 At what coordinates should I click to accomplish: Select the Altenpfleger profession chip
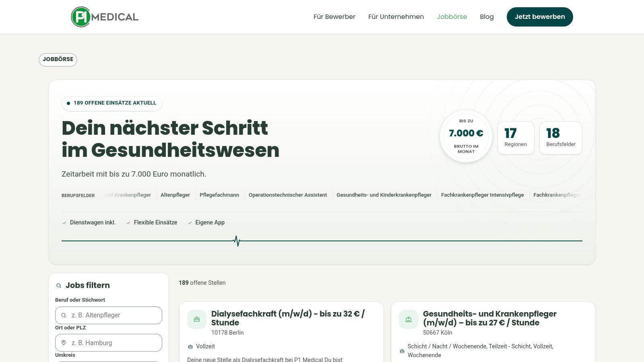click(175, 195)
